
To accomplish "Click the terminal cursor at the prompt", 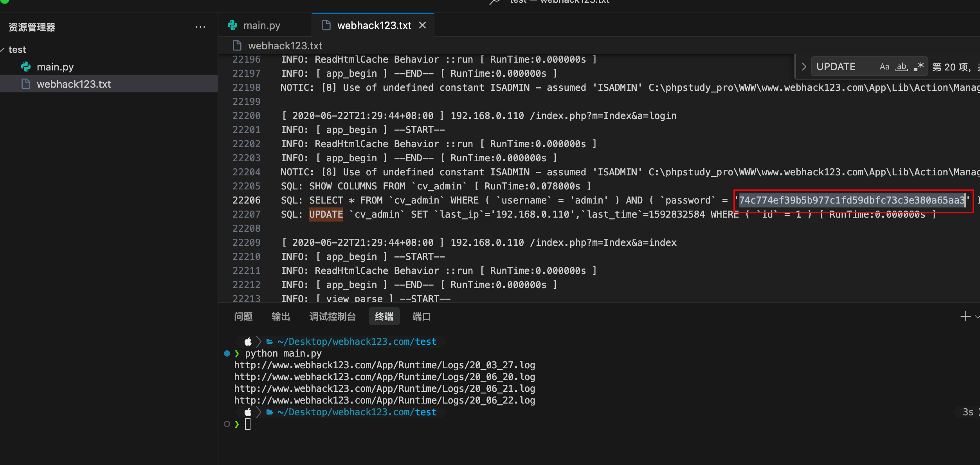I will point(248,424).
